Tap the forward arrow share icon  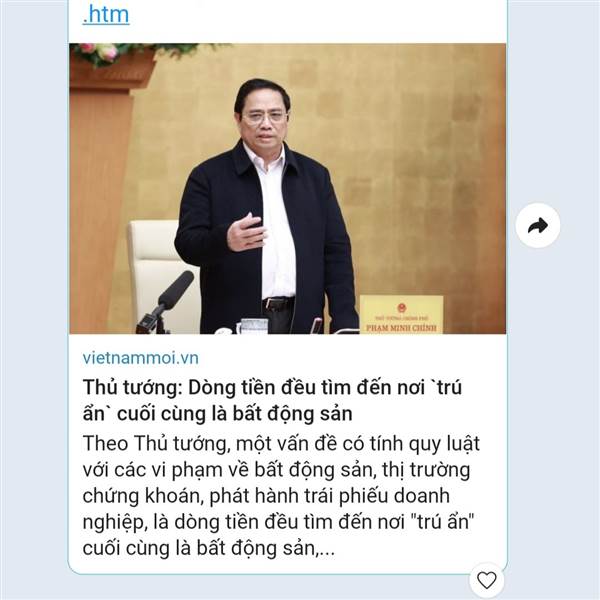click(538, 225)
